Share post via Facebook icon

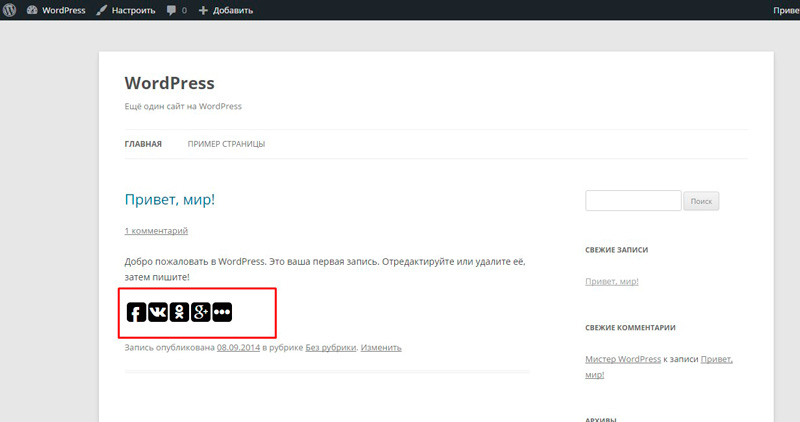[x=136, y=312]
